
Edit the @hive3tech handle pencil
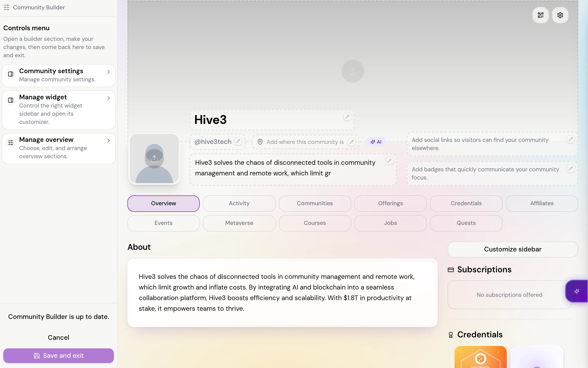point(238,141)
